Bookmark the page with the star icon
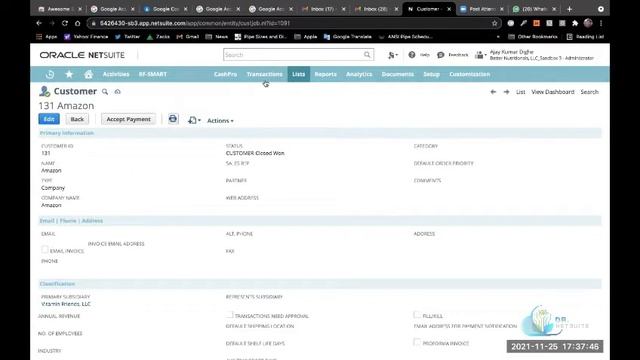 tap(495, 23)
